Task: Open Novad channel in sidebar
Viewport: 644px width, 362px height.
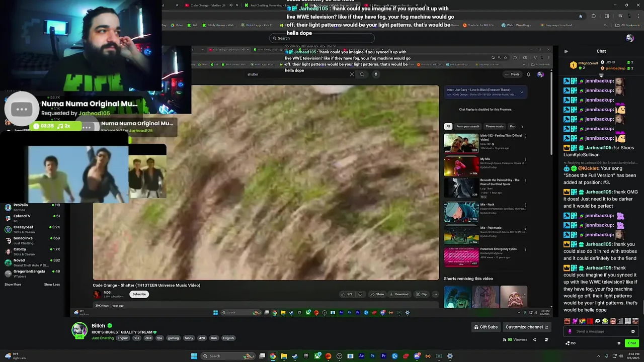Action: tap(33, 262)
